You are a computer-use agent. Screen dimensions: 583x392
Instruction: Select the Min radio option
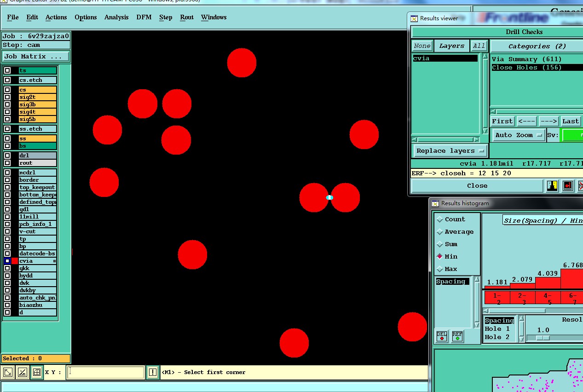(440, 257)
